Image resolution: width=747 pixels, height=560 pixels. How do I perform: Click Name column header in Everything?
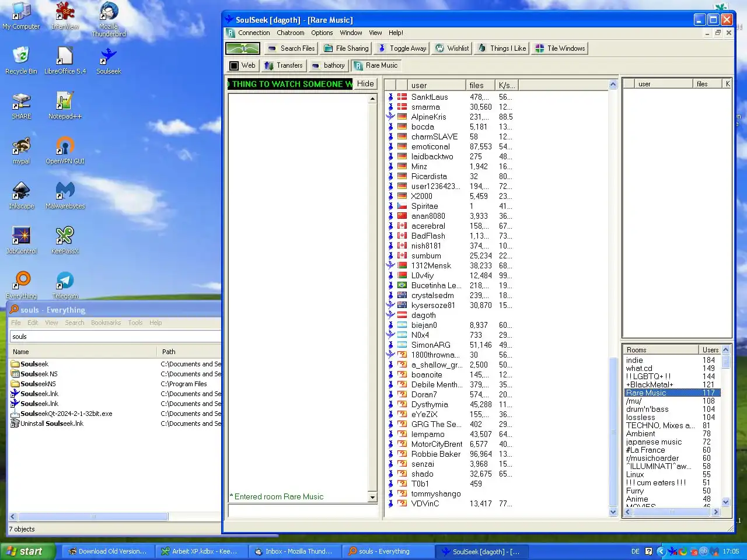(x=84, y=352)
